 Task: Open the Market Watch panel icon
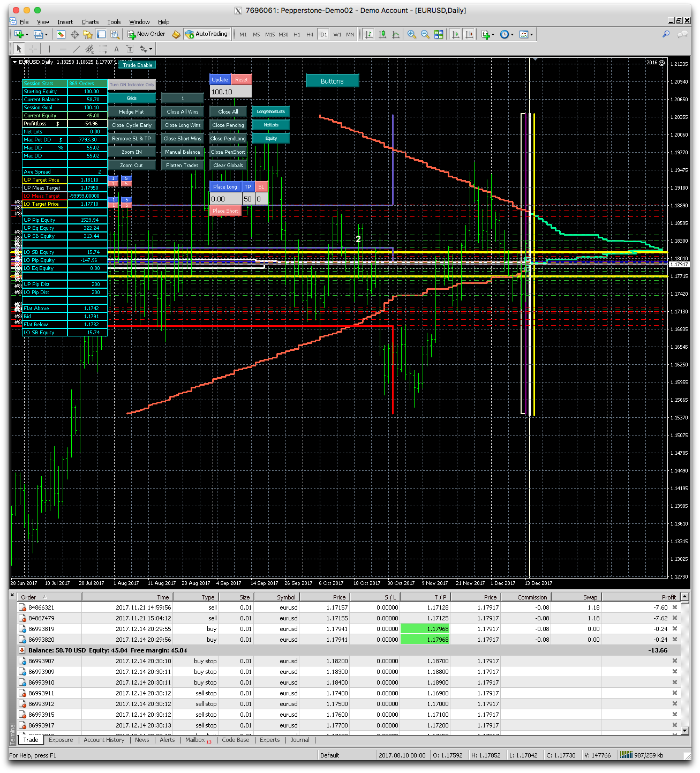click(61, 34)
